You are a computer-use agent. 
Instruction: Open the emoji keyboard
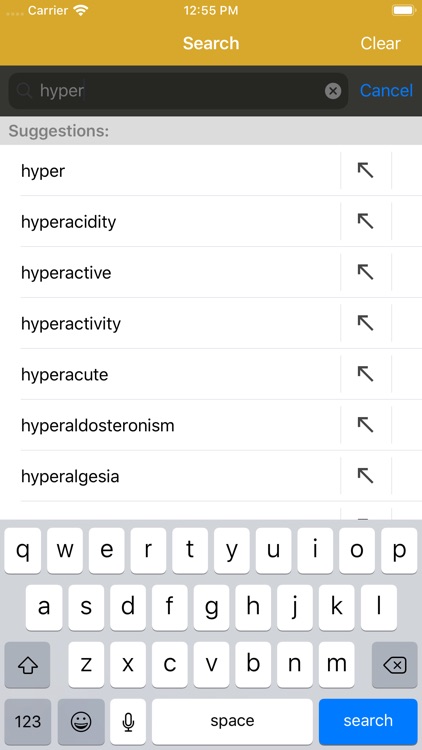point(81,721)
